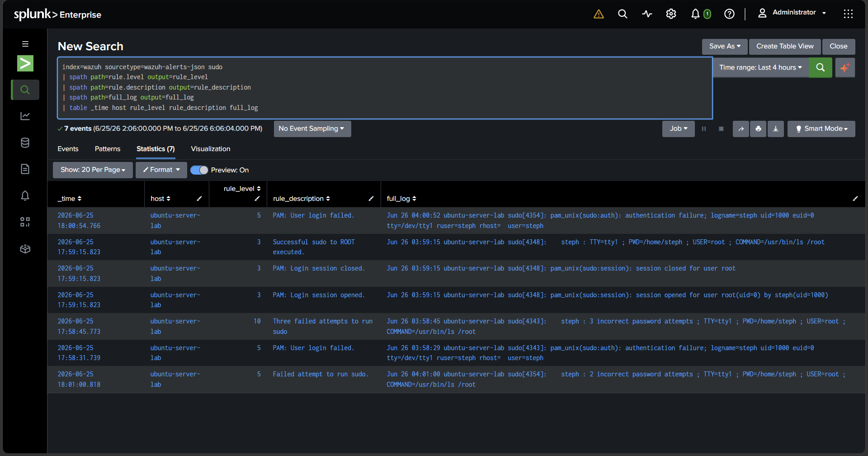The height and width of the screenshot is (456, 868).
Task: Open the global search magnifier icon
Action: pyautogui.click(x=623, y=14)
